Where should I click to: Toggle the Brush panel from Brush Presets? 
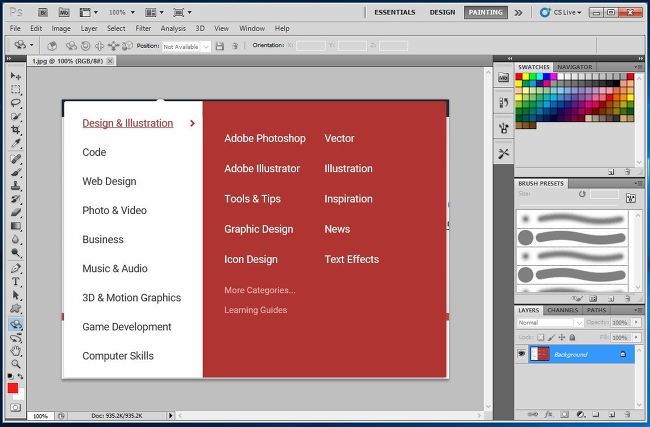pos(631,198)
